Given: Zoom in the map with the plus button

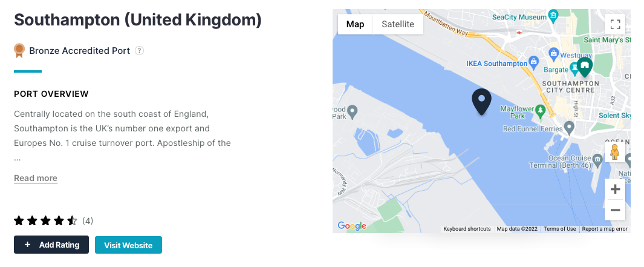Looking at the screenshot, I should coord(615,190).
